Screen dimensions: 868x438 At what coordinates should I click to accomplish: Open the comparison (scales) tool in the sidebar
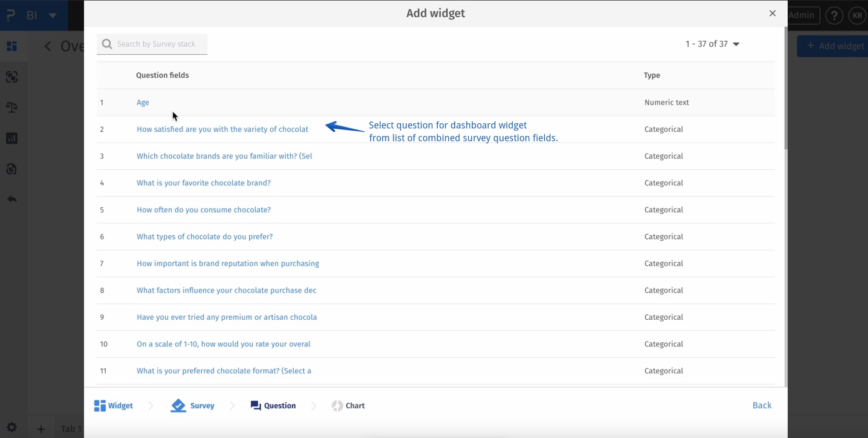tap(12, 107)
